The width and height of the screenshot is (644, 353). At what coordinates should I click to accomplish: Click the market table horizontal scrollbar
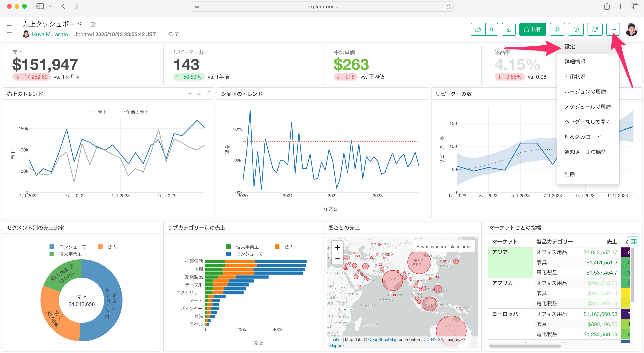525,346
